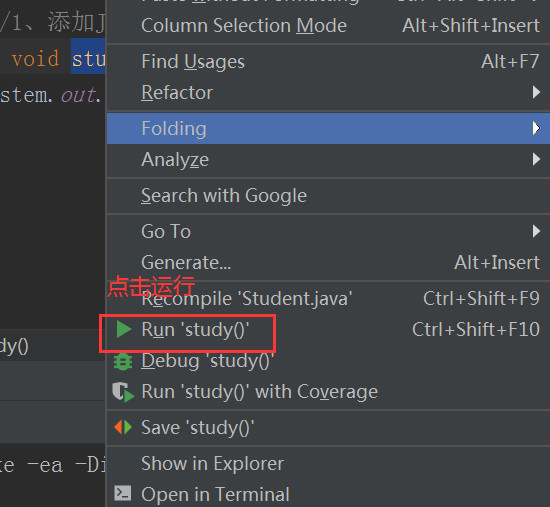The width and height of the screenshot is (550, 507).
Task: Expand the Folding submenu arrow
Action: (x=536, y=128)
